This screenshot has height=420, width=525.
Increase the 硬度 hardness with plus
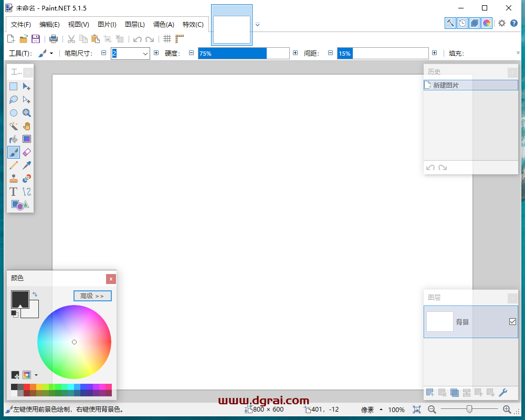pos(295,53)
